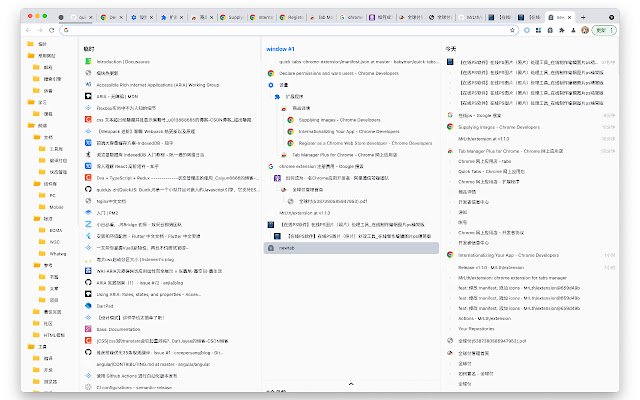Switch to the Tab Manager browser tab
The height and width of the screenshot is (400, 640).
(321, 17)
